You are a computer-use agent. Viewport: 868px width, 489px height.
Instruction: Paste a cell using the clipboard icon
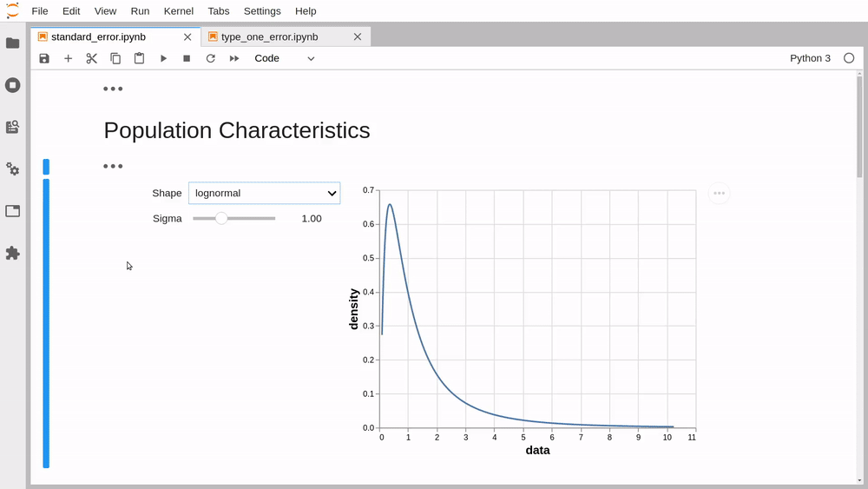point(139,58)
